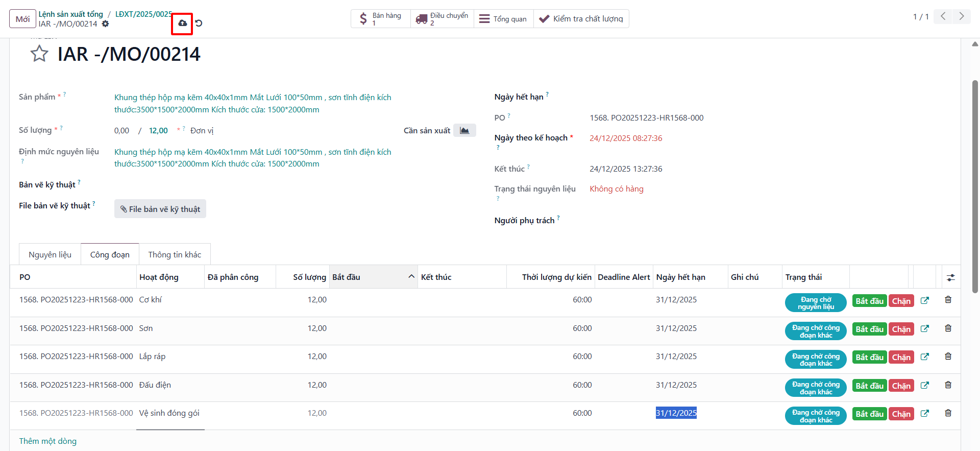The width and height of the screenshot is (980, 451).
Task: Start the Đấu điện work order
Action: 870,386
